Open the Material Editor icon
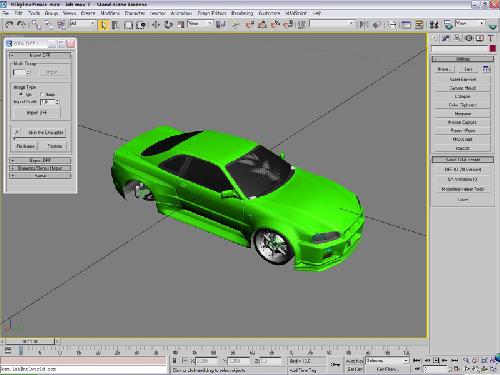The width and height of the screenshot is (500, 375). pos(434,25)
